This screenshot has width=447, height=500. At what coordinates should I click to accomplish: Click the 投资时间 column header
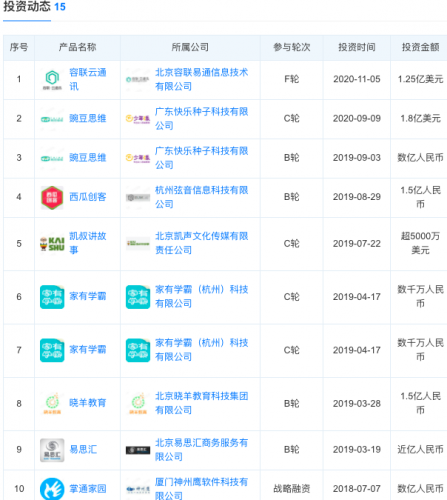(357, 47)
